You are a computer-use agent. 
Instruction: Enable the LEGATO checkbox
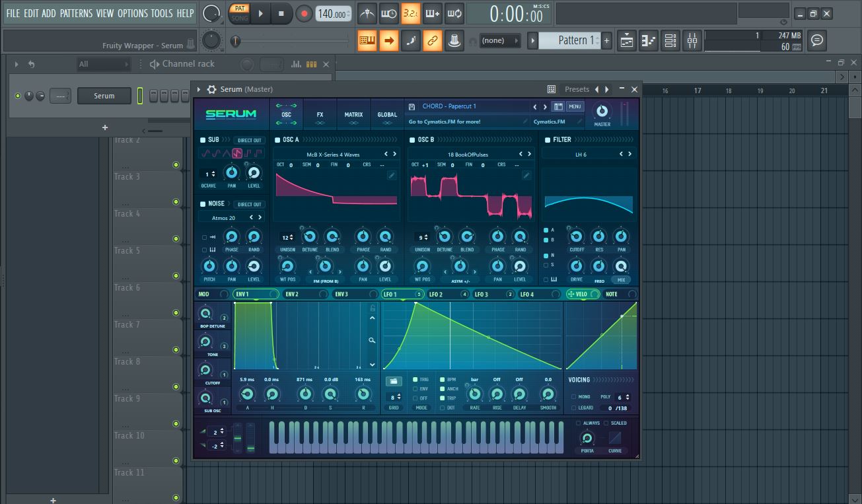(x=573, y=408)
